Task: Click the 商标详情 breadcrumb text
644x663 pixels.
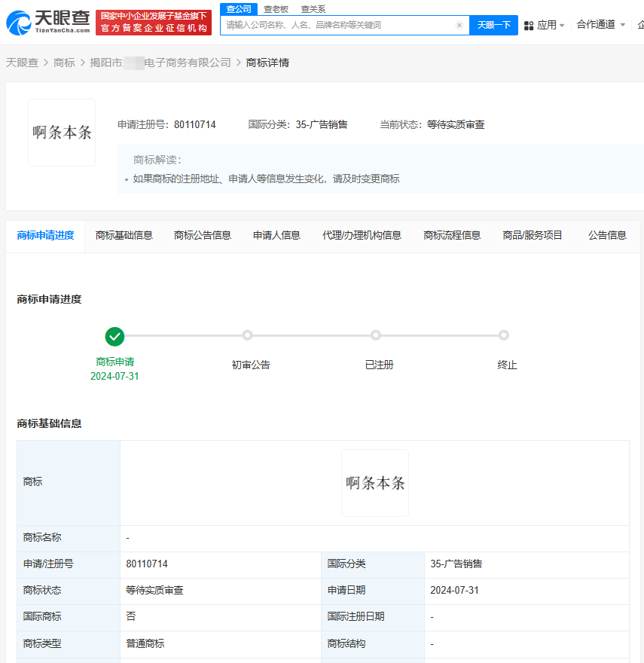Action: [x=267, y=63]
